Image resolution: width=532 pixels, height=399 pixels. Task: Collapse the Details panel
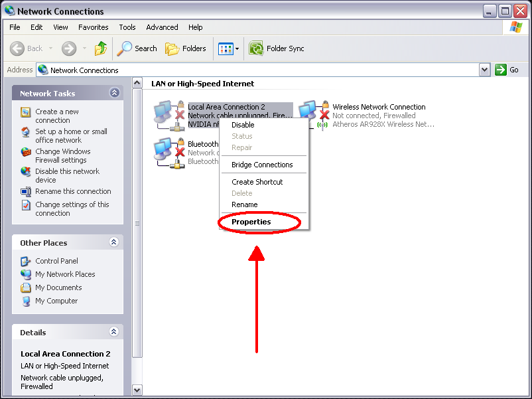113,332
